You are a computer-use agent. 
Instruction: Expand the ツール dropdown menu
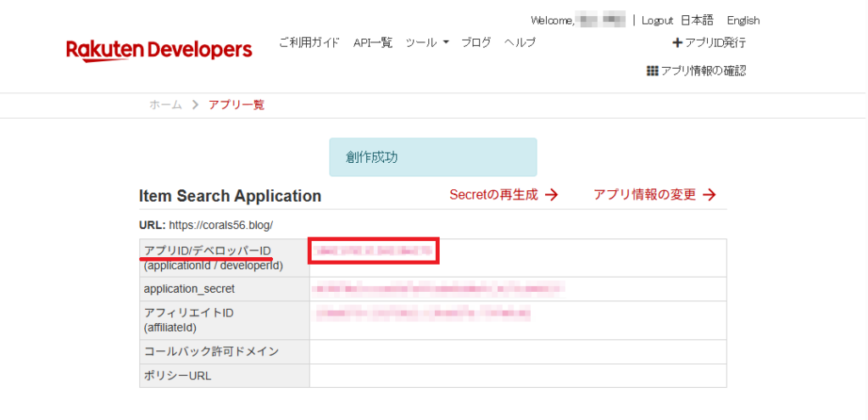coord(427,42)
